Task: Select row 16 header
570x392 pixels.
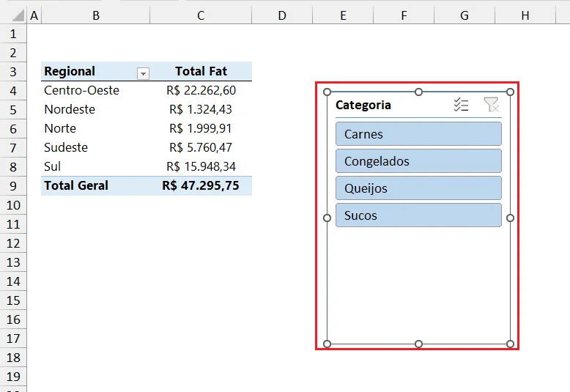Action: point(13,319)
